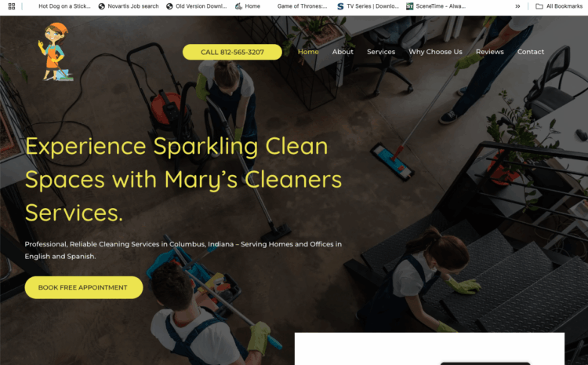Open the Services navigation item
The height and width of the screenshot is (365, 588).
[381, 52]
